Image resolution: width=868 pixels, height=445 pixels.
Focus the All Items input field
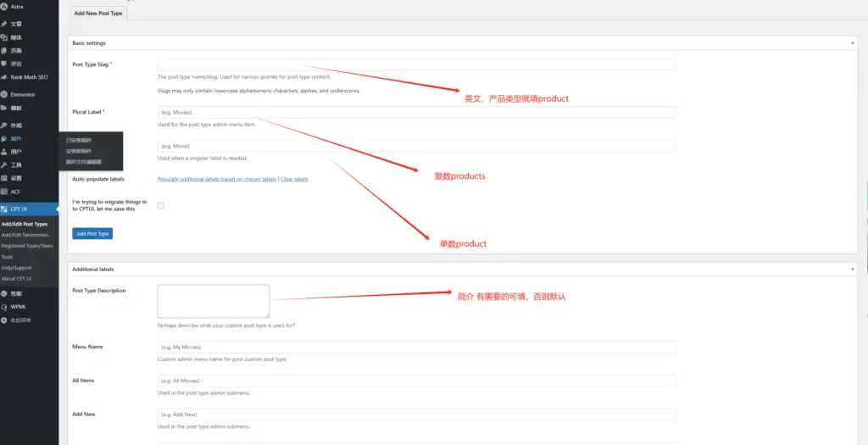[417, 381]
